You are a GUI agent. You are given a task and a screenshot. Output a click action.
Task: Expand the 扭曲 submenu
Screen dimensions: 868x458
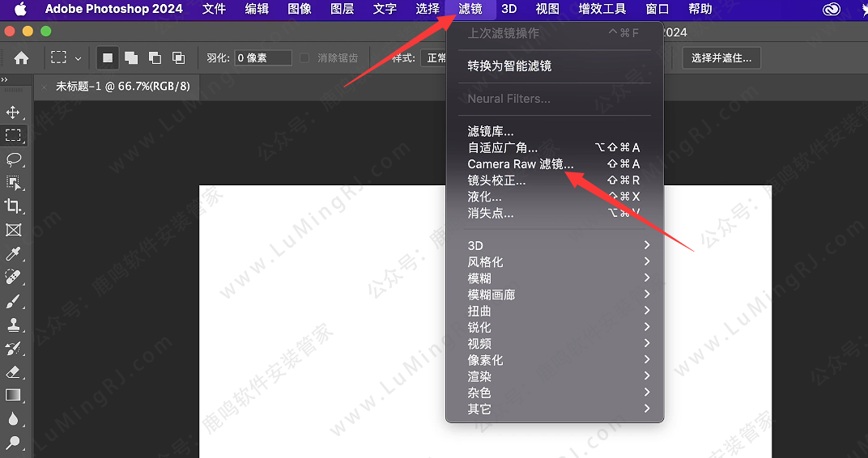pyautogui.click(x=555, y=311)
